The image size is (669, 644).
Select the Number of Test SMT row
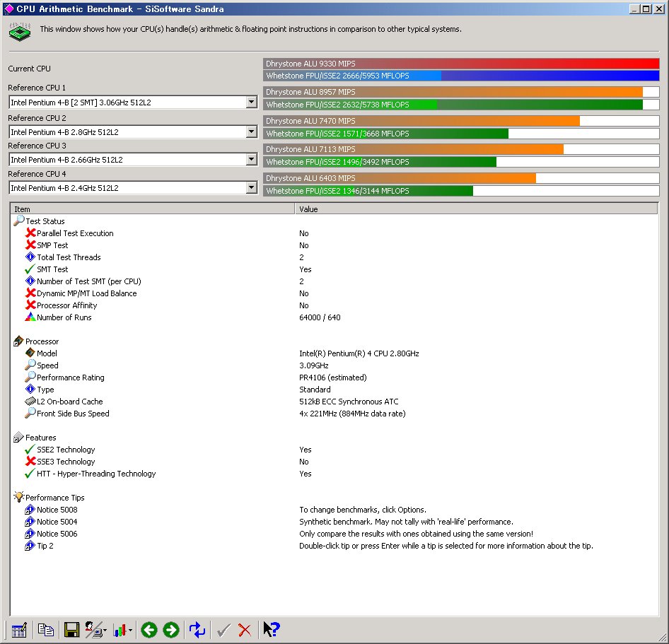[334, 281]
